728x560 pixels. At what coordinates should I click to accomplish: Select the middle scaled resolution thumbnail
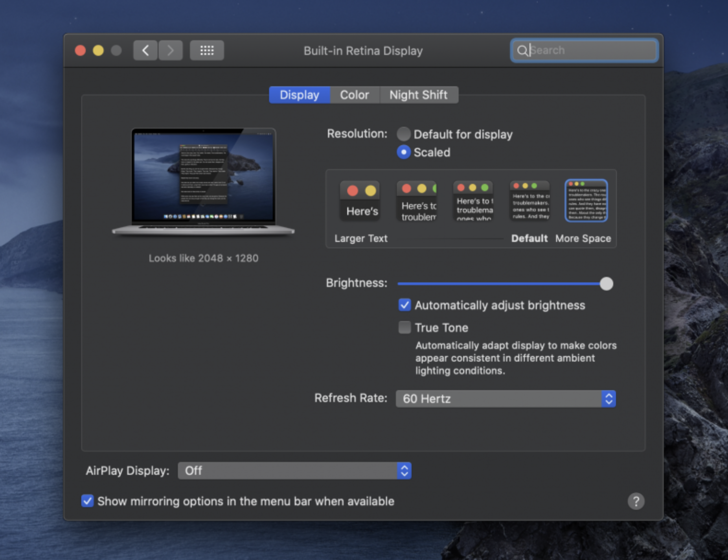point(473,201)
